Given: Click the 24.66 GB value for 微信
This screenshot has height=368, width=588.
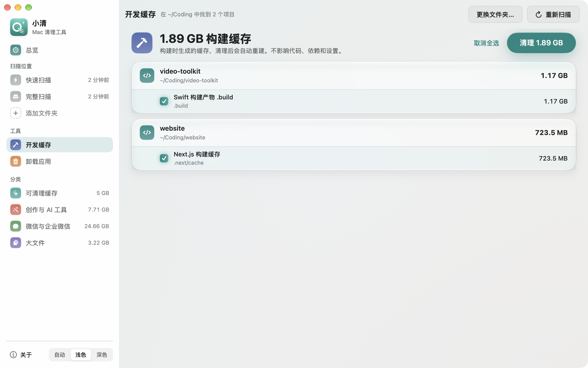Looking at the screenshot, I should [x=97, y=226].
